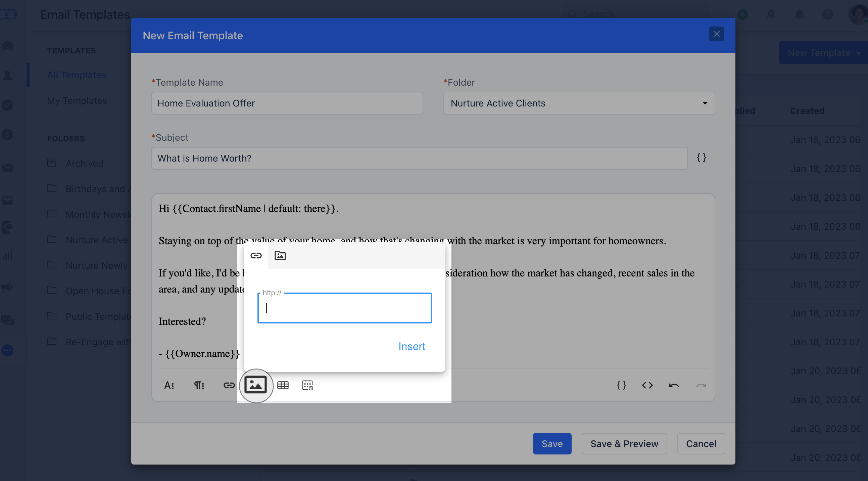868x481 pixels.
Task: Insert merge field next to Subject
Action: pyautogui.click(x=702, y=158)
